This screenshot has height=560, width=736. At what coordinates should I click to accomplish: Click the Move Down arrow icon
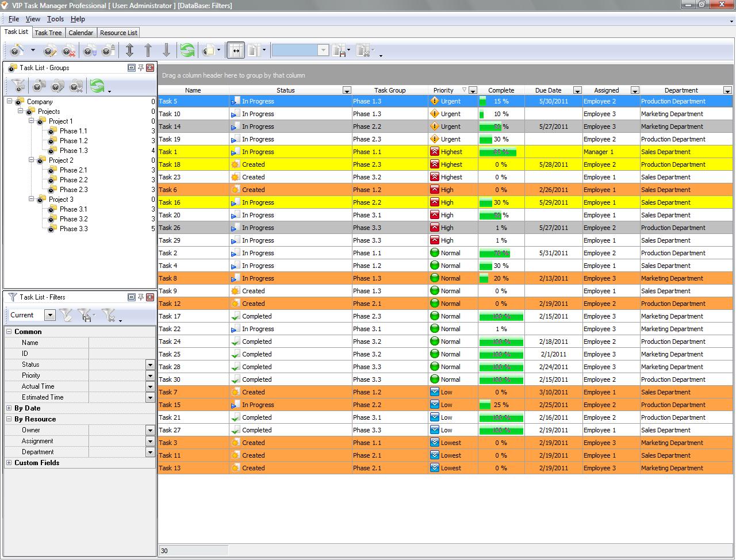[x=166, y=51]
